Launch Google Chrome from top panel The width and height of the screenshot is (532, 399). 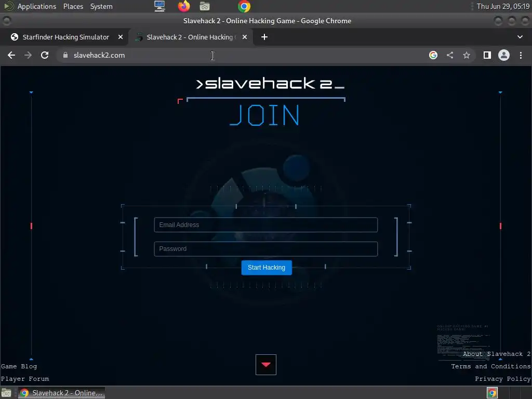pos(244,6)
